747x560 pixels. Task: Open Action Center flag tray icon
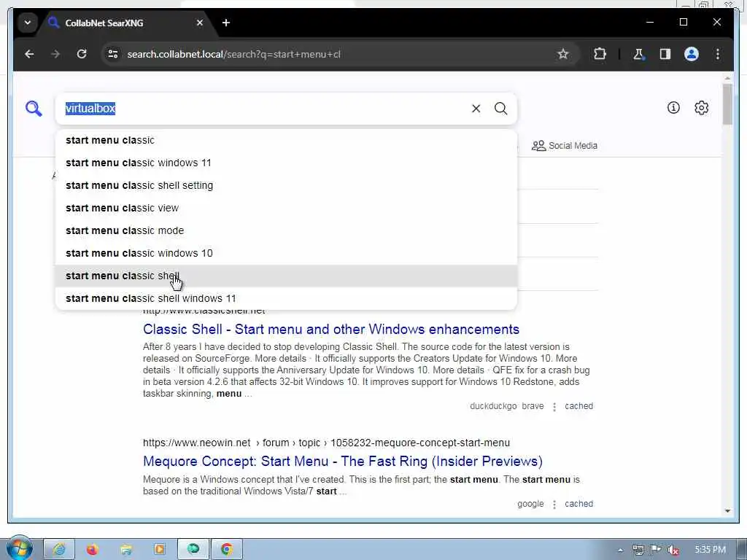point(656,550)
